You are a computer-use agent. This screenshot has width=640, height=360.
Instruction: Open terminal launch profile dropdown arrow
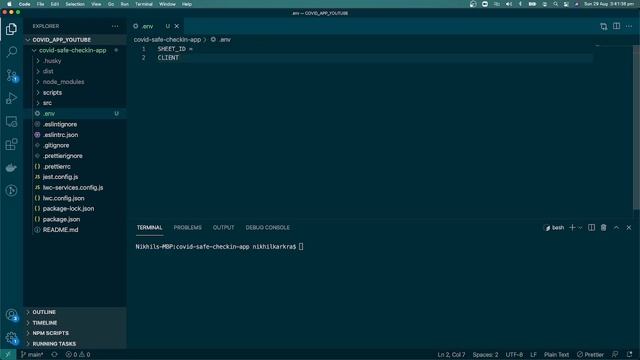(580, 227)
